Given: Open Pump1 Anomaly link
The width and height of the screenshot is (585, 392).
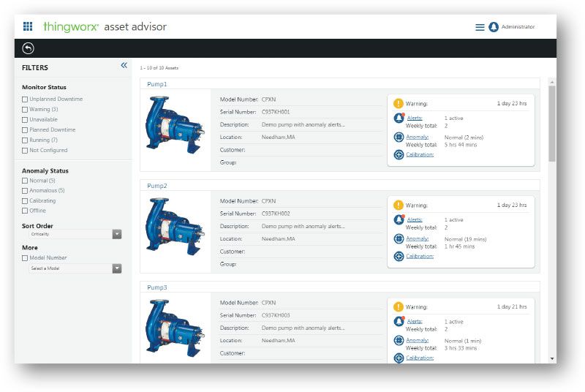Looking at the screenshot, I should [417, 137].
